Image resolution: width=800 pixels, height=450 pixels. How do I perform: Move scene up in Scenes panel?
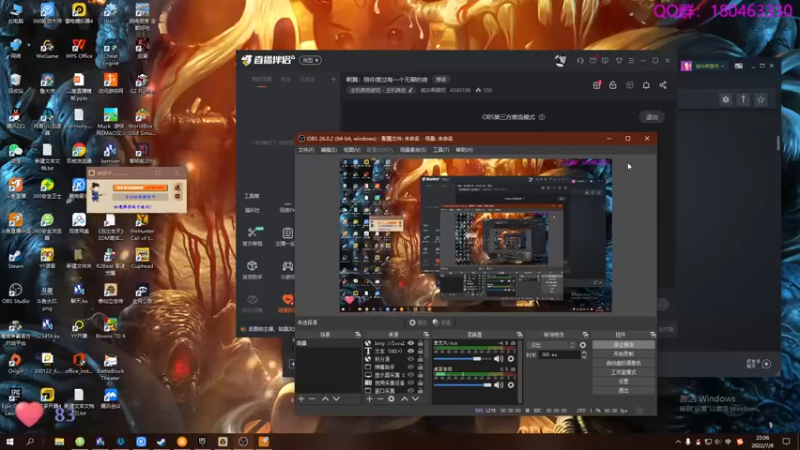point(325,398)
